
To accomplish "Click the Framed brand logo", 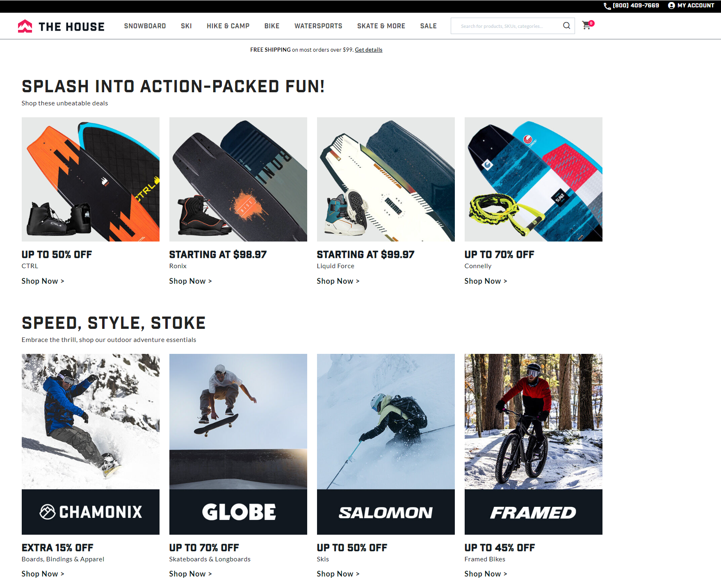I will point(533,512).
